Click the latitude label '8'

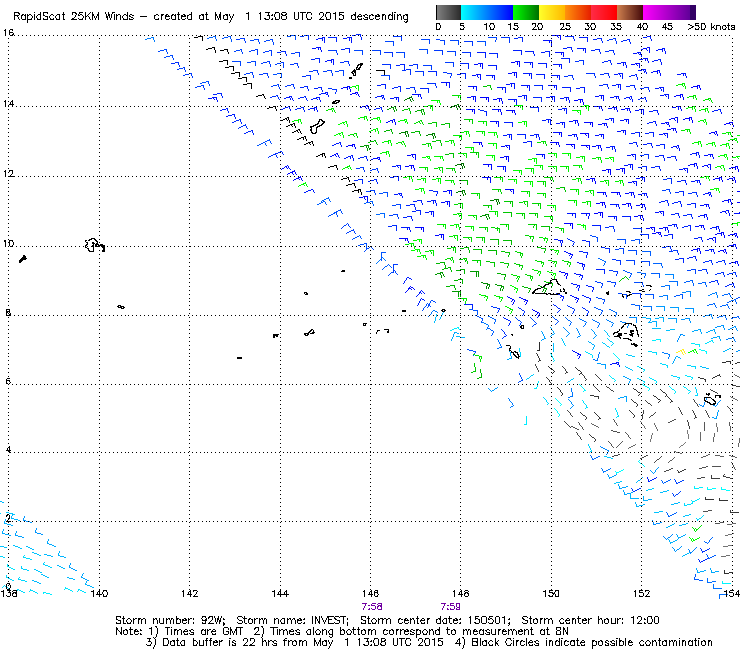pyautogui.click(x=8, y=312)
